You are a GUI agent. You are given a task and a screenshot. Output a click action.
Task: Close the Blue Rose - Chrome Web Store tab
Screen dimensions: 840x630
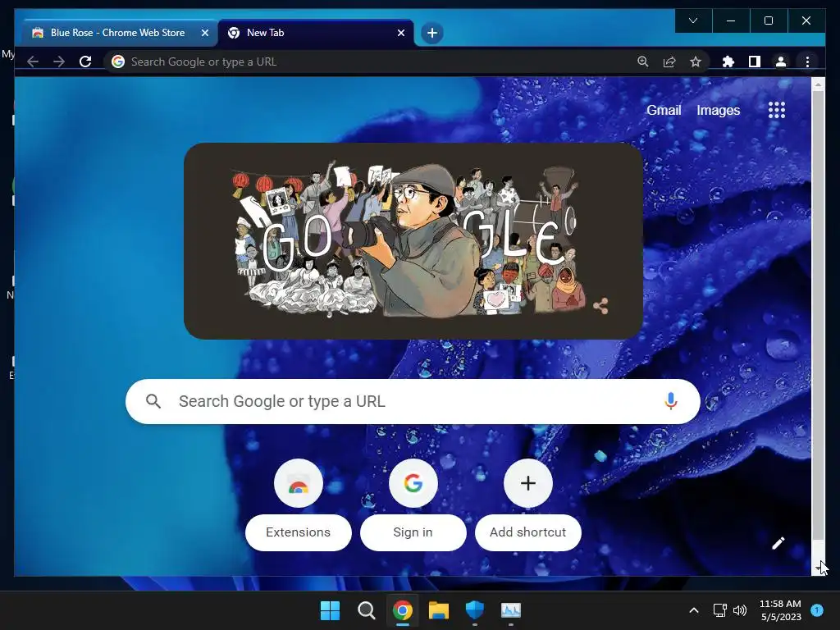pos(204,33)
